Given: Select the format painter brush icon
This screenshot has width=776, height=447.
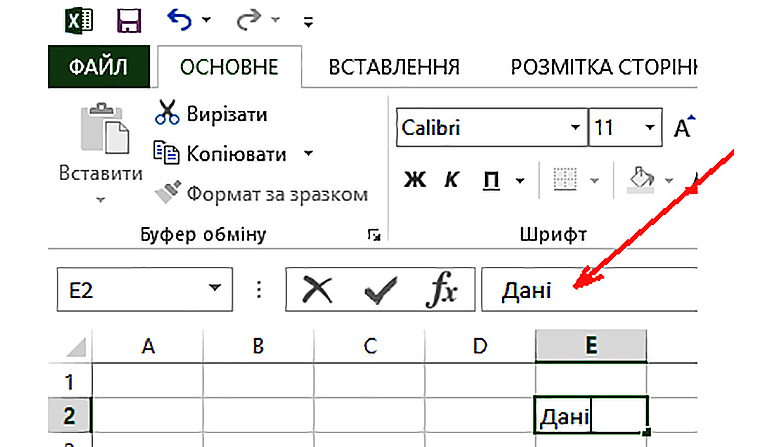Looking at the screenshot, I should tap(168, 192).
